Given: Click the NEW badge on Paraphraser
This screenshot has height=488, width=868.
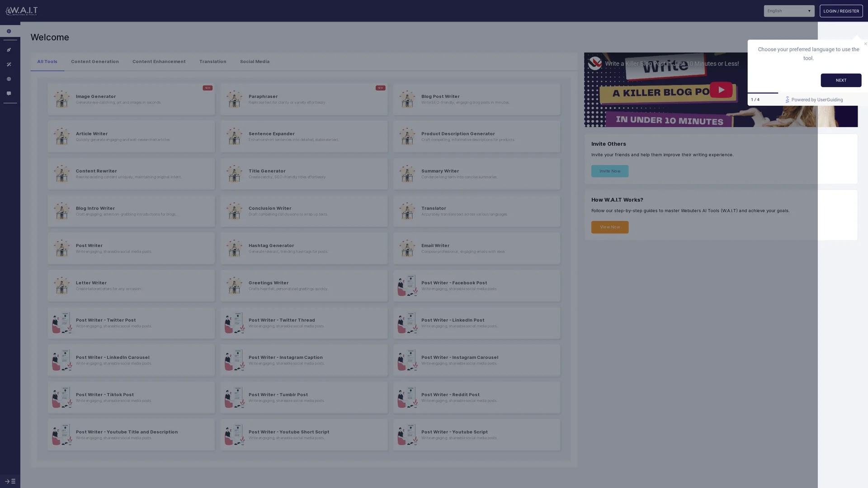Looking at the screenshot, I should pyautogui.click(x=380, y=88).
